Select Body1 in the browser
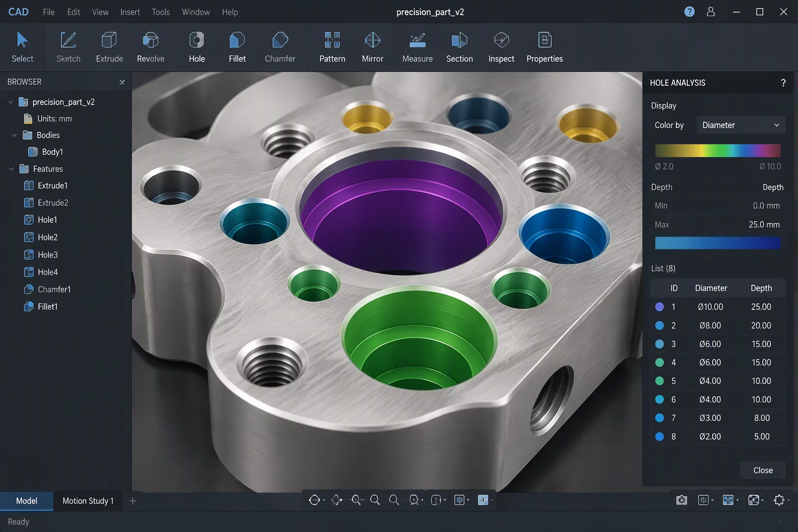 click(45, 152)
